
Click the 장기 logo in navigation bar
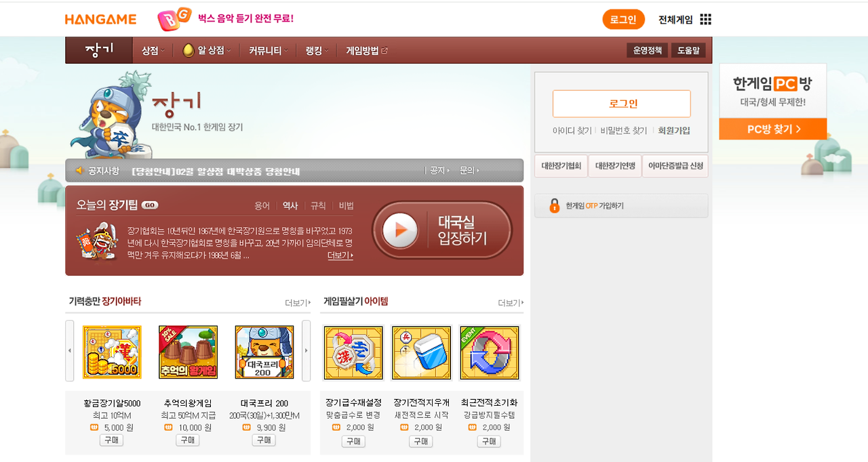point(99,50)
